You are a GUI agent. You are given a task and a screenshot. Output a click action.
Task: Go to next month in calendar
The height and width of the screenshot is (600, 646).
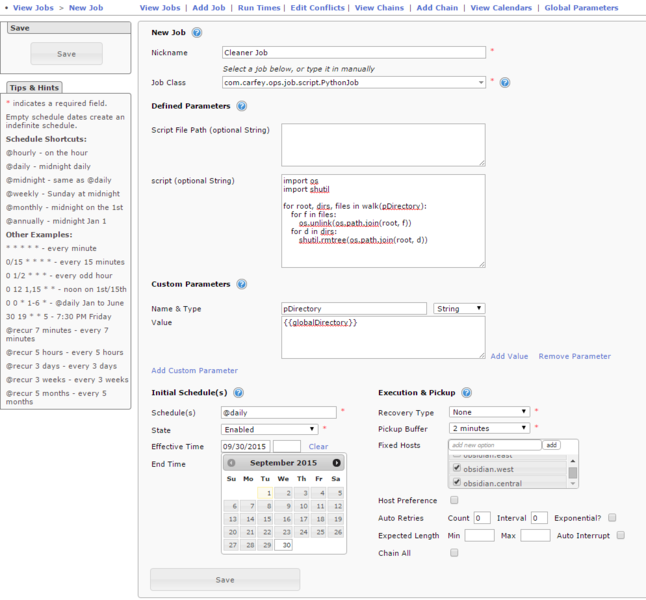point(337,463)
